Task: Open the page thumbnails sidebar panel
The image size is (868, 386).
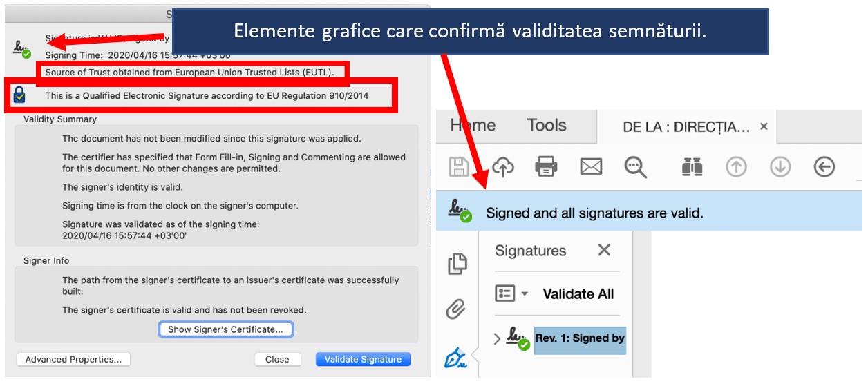Action: [457, 264]
